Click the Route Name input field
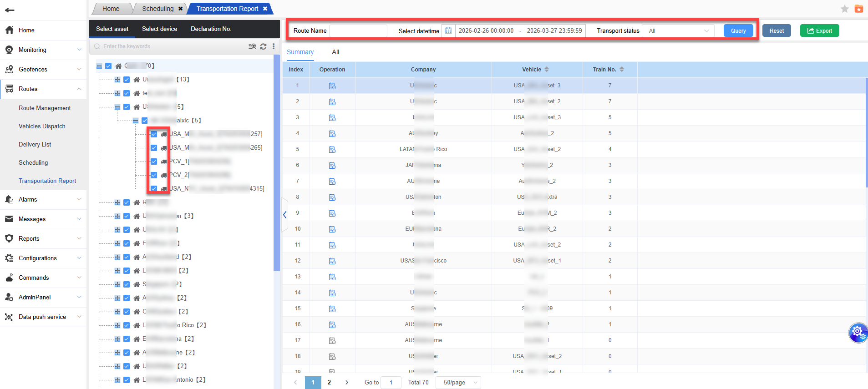Image resolution: width=868 pixels, height=389 pixels. pyautogui.click(x=358, y=31)
